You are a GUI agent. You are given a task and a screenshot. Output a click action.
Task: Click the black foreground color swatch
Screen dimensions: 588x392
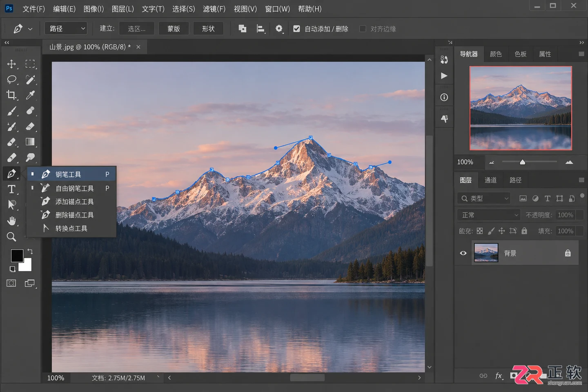[17, 256]
